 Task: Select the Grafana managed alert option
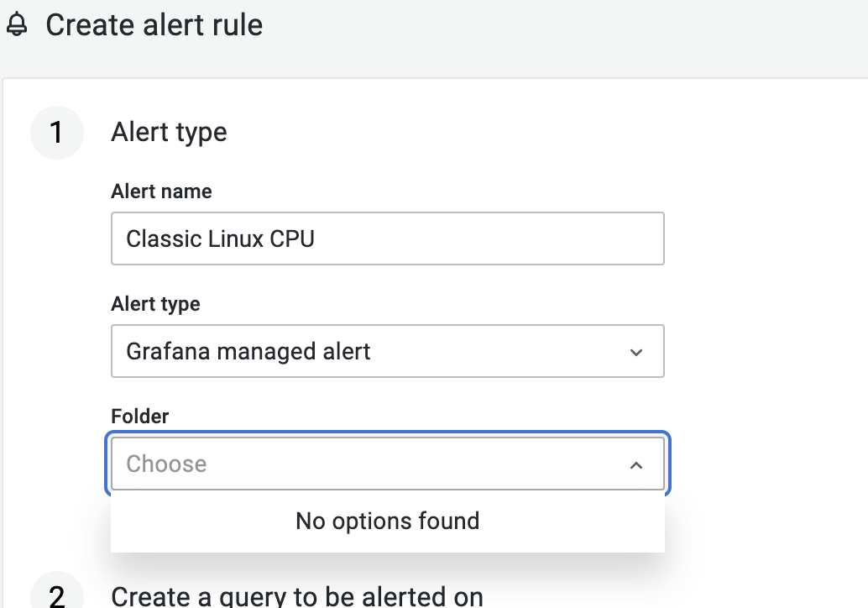247,351
